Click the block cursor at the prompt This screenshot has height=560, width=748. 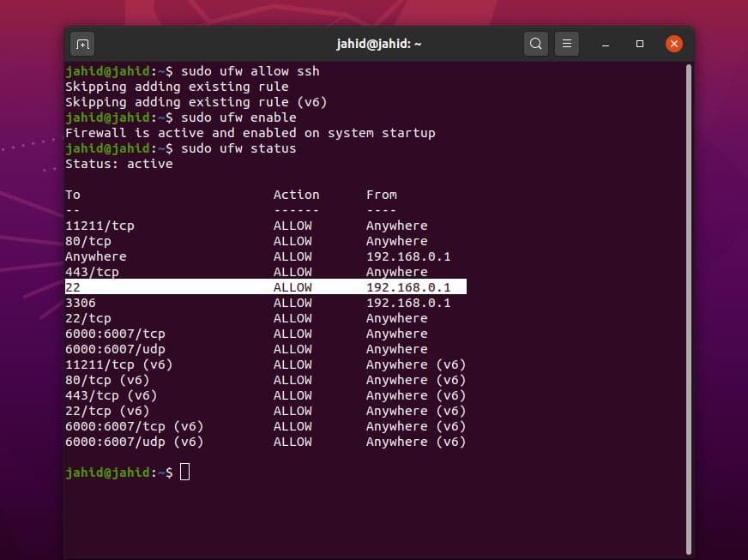[184, 472]
